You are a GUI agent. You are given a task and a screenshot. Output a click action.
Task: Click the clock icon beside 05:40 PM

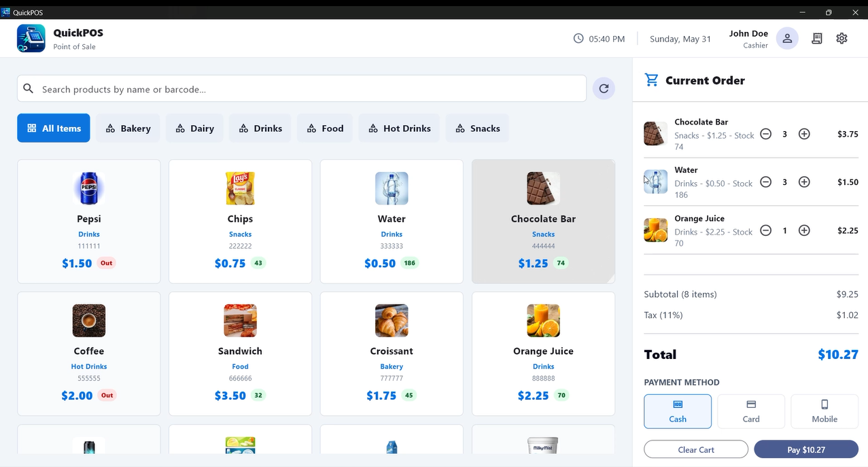(578, 39)
